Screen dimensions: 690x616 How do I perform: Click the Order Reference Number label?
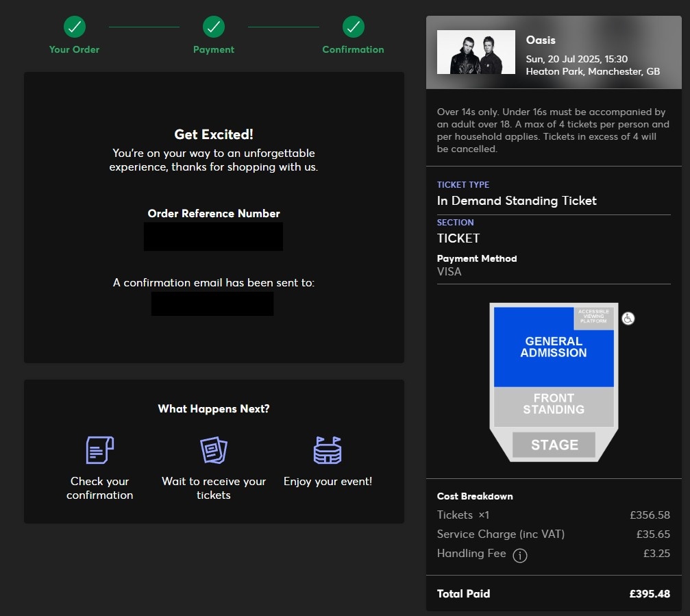pos(213,213)
